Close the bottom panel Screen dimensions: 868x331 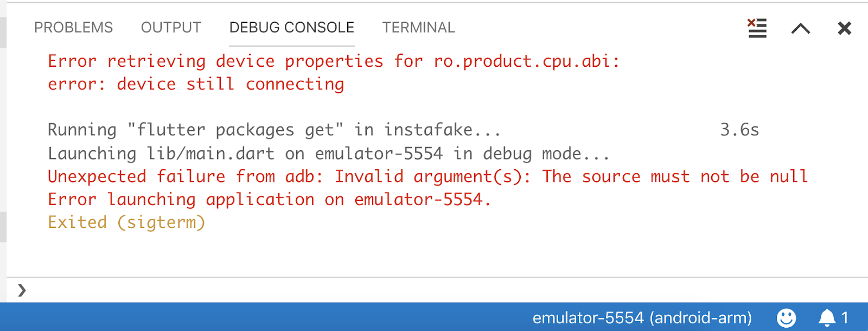click(845, 28)
